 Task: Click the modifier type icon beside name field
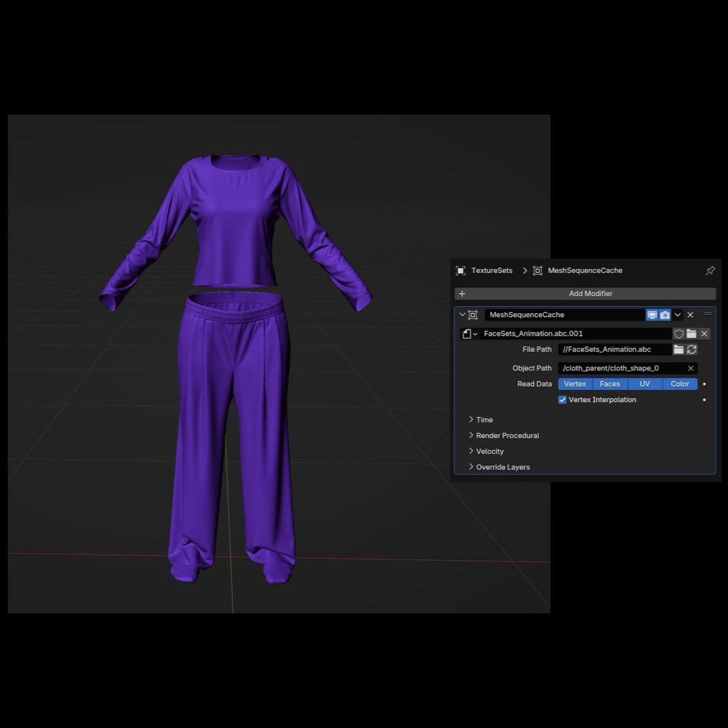473,315
